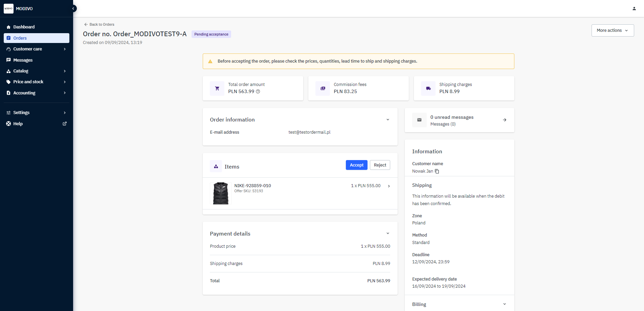The image size is (644, 311).
Task: Open unread messages via arrow icon
Action: point(504,120)
